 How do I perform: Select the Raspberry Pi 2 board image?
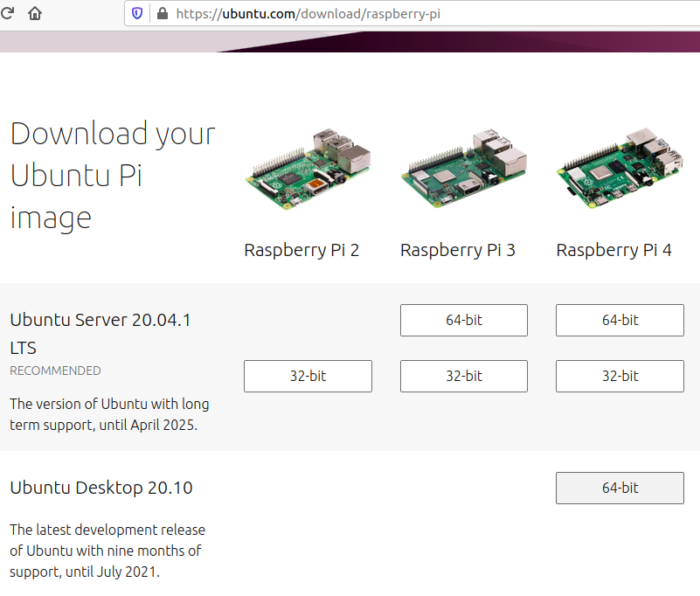click(x=308, y=170)
